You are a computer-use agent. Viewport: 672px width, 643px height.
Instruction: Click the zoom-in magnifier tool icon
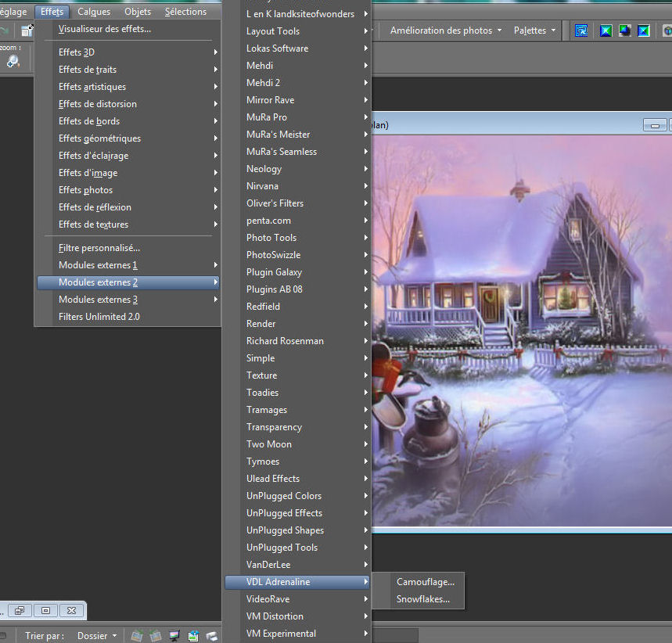(x=13, y=62)
